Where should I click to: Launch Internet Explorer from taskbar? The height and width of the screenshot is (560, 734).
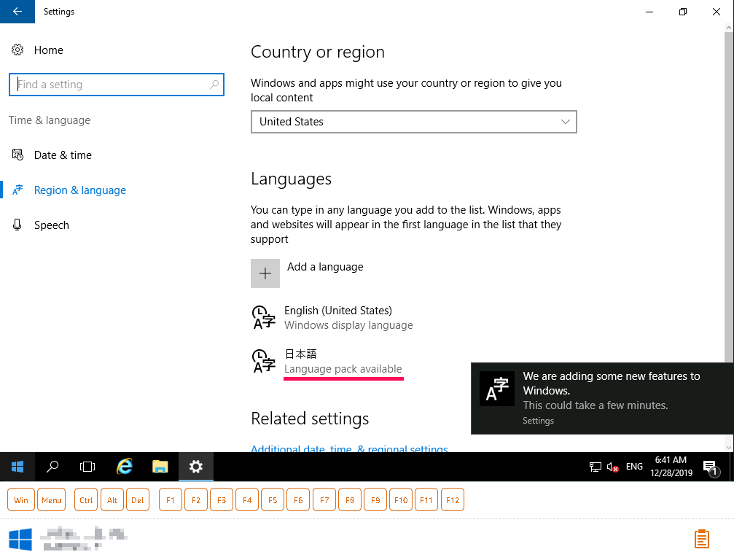(x=125, y=467)
